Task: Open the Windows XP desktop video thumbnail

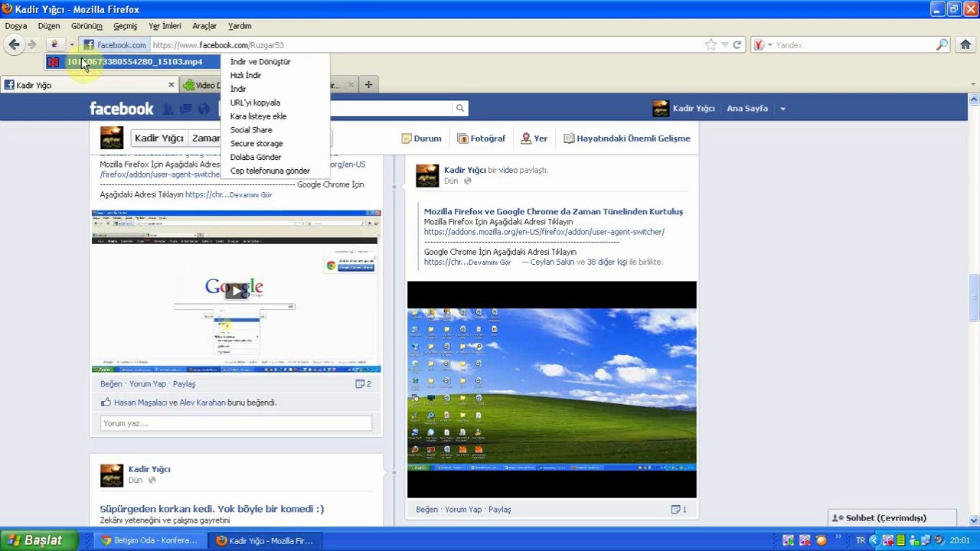Action: coord(552,390)
